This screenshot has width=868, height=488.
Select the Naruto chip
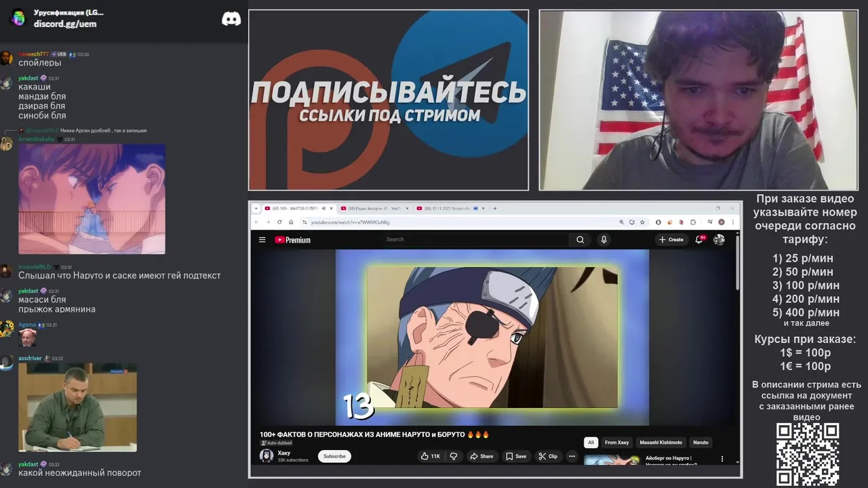[701, 443]
